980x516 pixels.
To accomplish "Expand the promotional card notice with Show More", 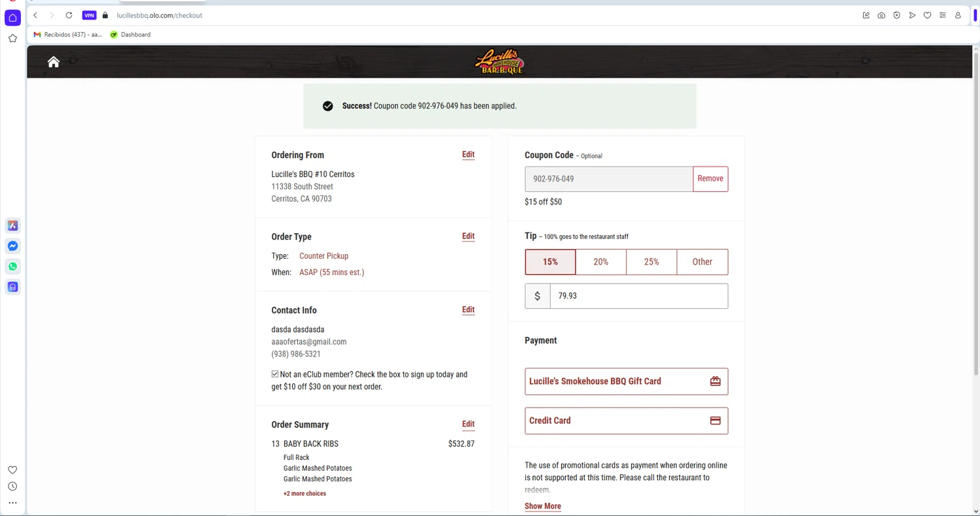I will (x=543, y=506).
